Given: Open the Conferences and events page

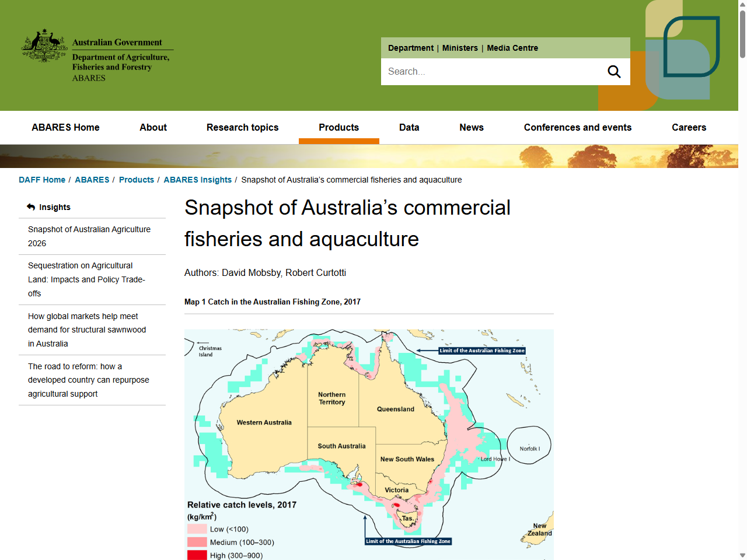Looking at the screenshot, I should click(578, 127).
